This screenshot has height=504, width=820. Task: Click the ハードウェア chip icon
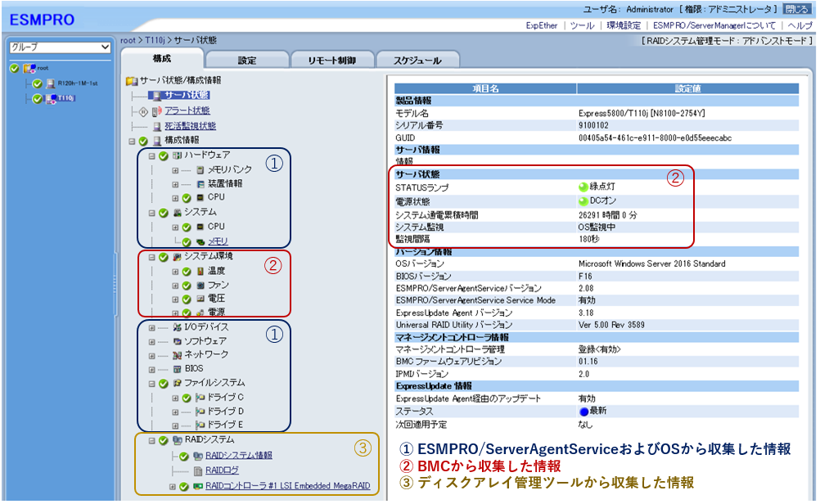[177, 155]
